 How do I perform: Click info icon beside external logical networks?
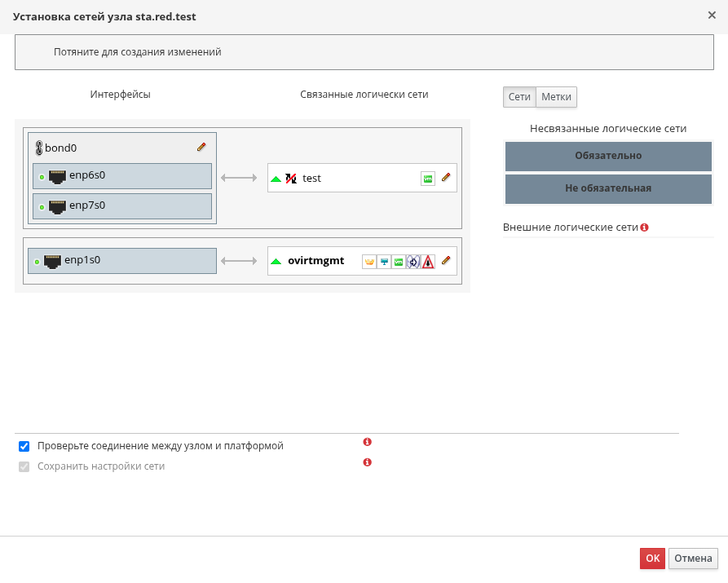[x=644, y=227]
